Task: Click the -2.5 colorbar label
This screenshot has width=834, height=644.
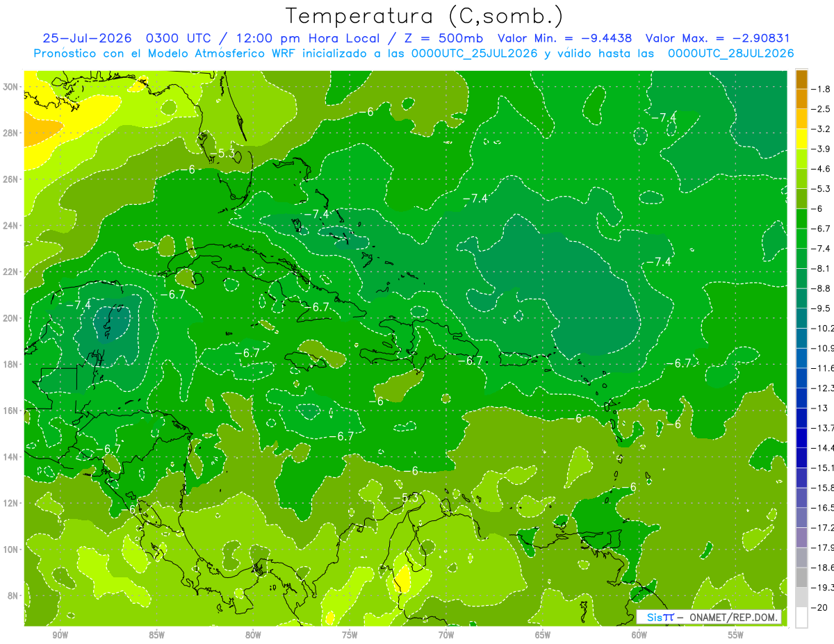Action: click(x=821, y=109)
